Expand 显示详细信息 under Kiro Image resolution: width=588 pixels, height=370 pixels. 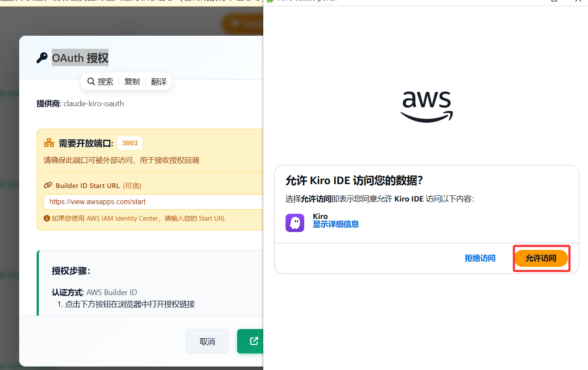click(336, 224)
